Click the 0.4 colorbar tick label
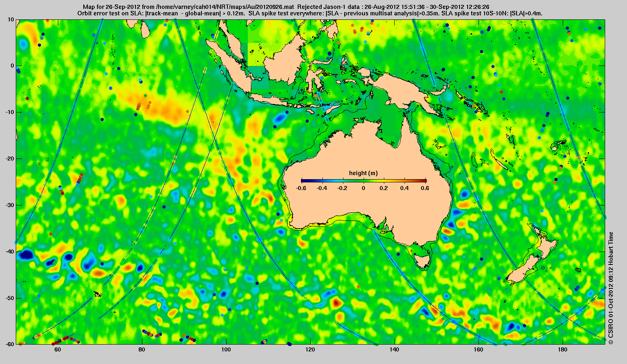The width and height of the screenshot is (627, 364). [405, 188]
